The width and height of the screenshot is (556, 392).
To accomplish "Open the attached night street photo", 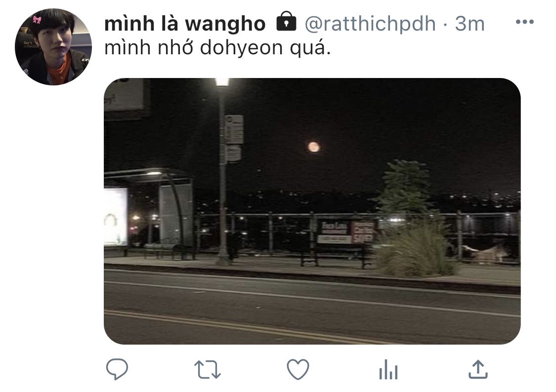I will [312, 211].
